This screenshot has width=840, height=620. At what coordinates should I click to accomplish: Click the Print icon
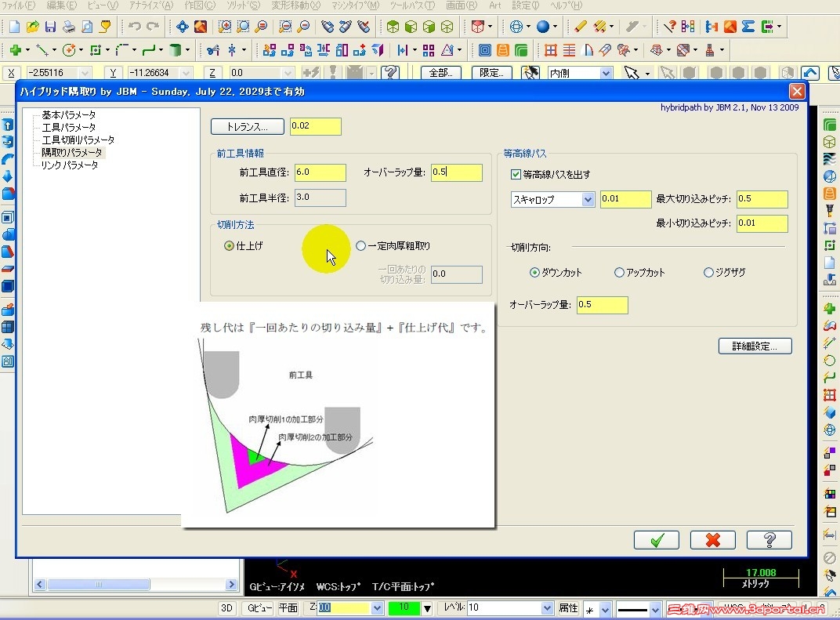coord(69,26)
